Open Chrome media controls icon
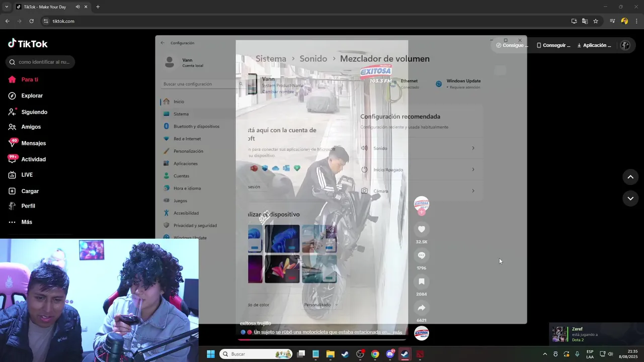 [612, 21]
